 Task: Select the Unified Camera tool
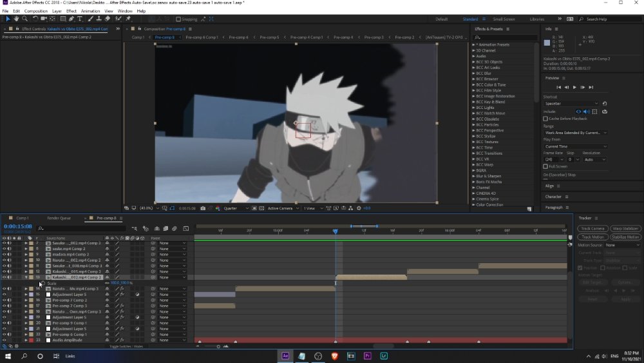[44, 19]
